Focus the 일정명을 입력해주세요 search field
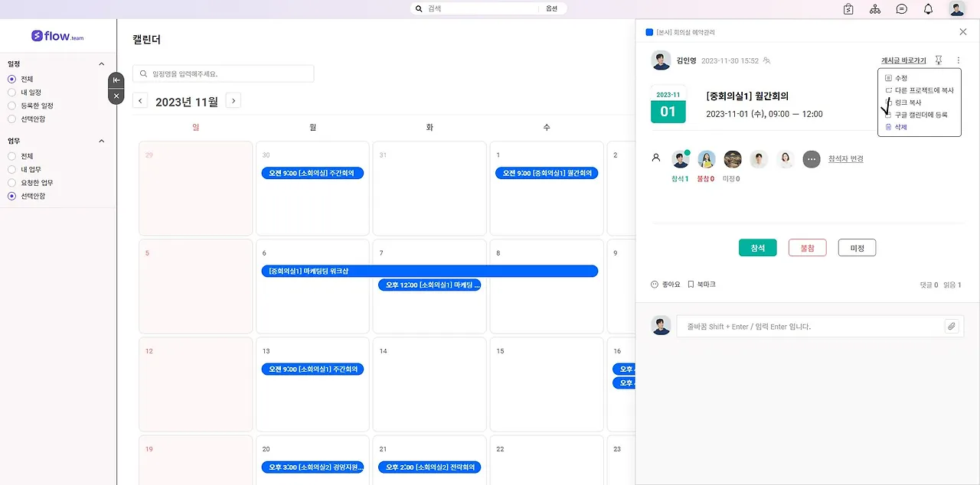The height and width of the screenshot is (485, 980). [x=224, y=73]
